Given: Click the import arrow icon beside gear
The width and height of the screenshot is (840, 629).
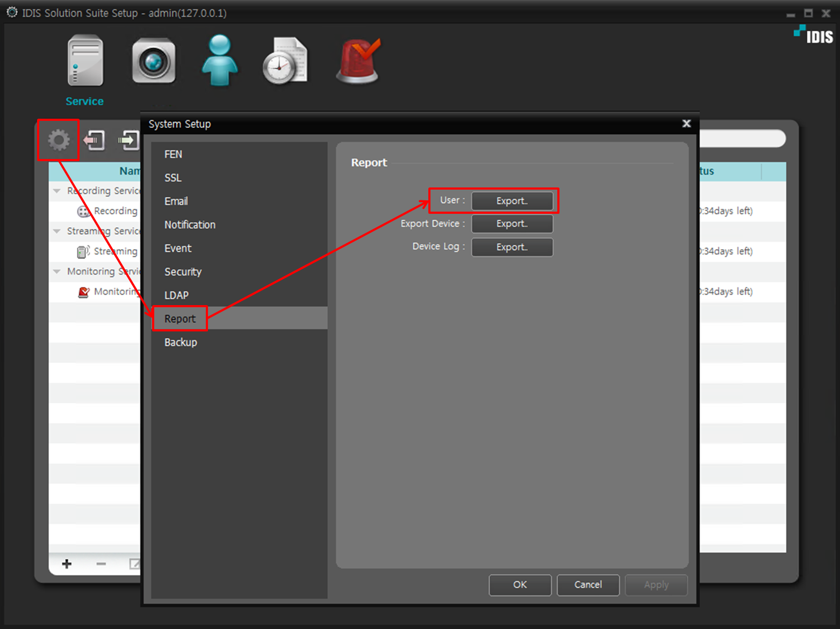Looking at the screenshot, I should (x=94, y=140).
